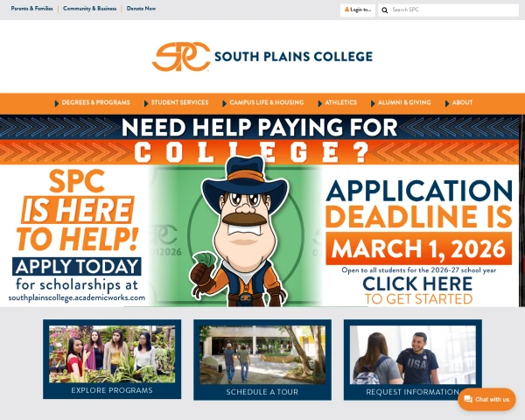Open the Parents & Families link
This screenshot has width=525, height=420.
(x=31, y=9)
